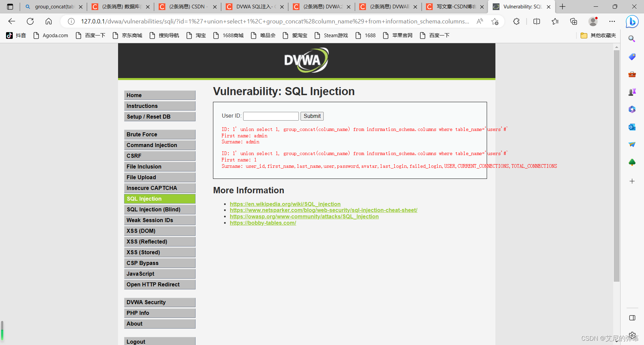Image resolution: width=644 pixels, height=345 pixels.
Task: Go to browser Home icon
Action: [49, 21]
